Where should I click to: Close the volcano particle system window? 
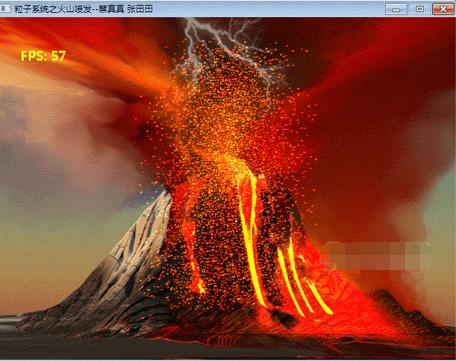[443, 9]
